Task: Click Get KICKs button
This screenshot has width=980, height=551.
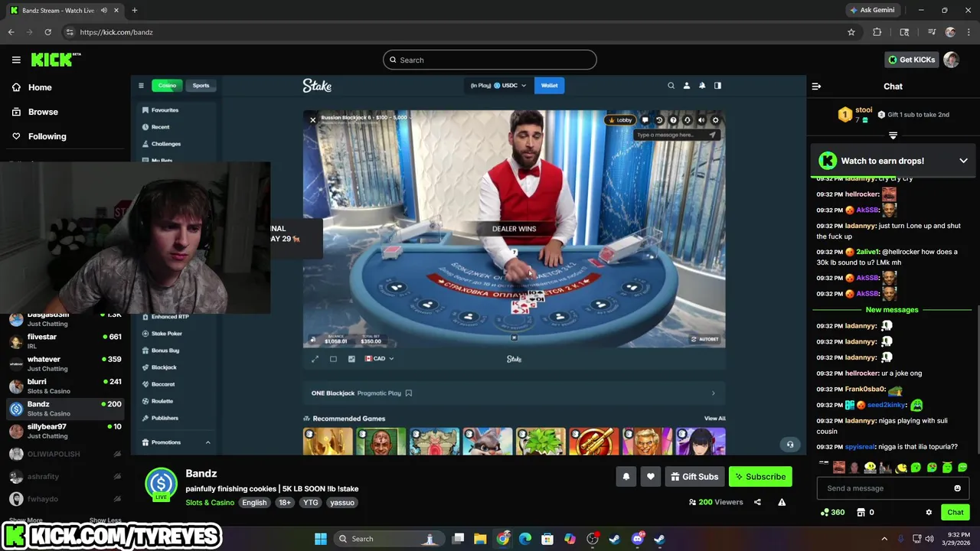Action: click(x=910, y=60)
